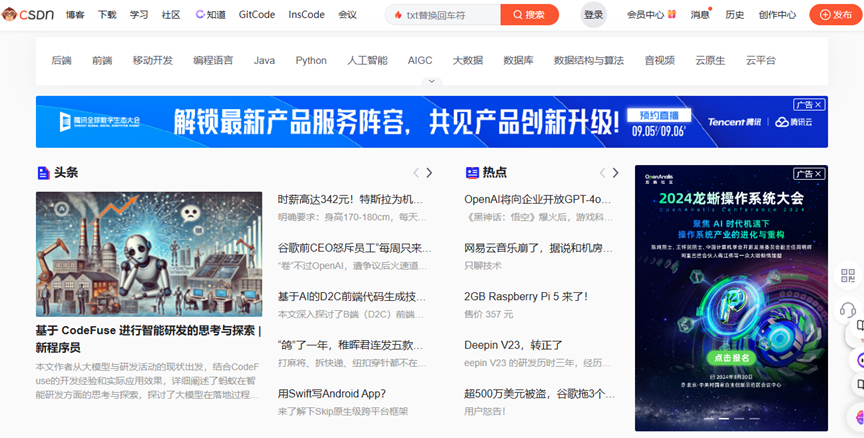Click the fire icon in the search box

coord(398,15)
